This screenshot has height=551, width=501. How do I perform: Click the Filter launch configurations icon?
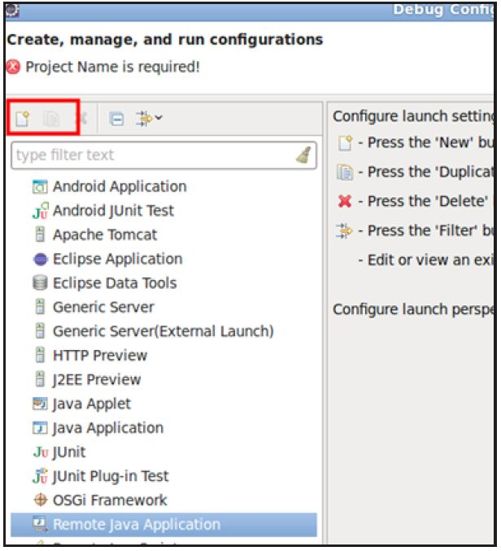[145, 118]
